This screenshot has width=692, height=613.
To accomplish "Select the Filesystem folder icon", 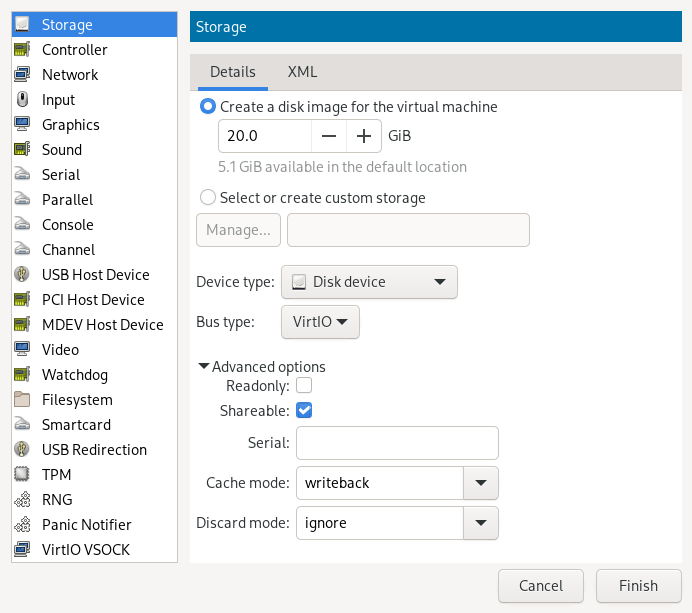I will point(22,400).
